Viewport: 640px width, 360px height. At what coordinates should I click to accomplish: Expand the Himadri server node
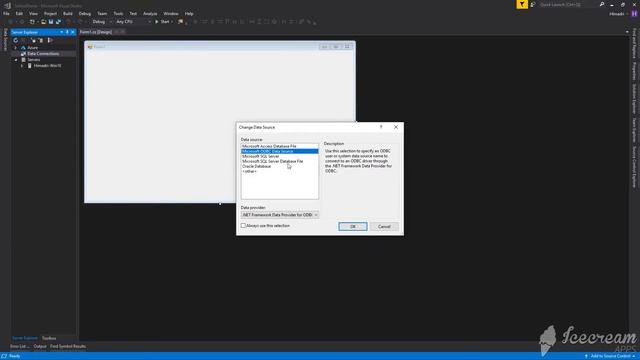(22, 65)
